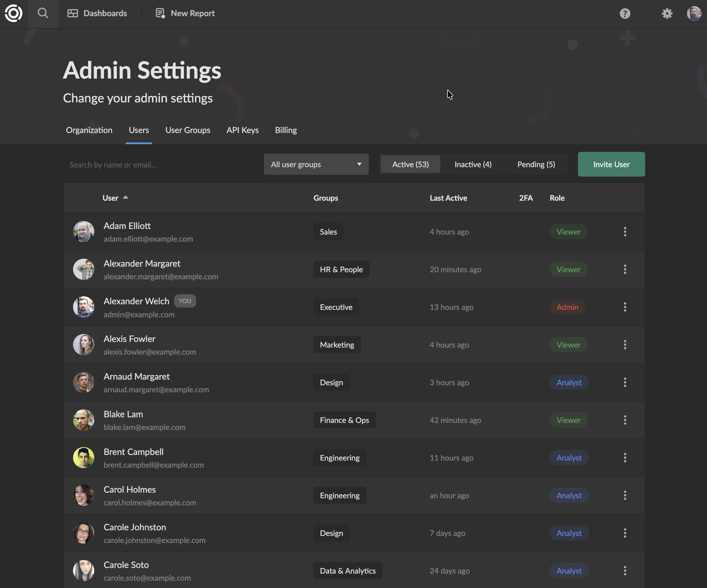Switch to the Billing tab
707x588 pixels.
285,130
